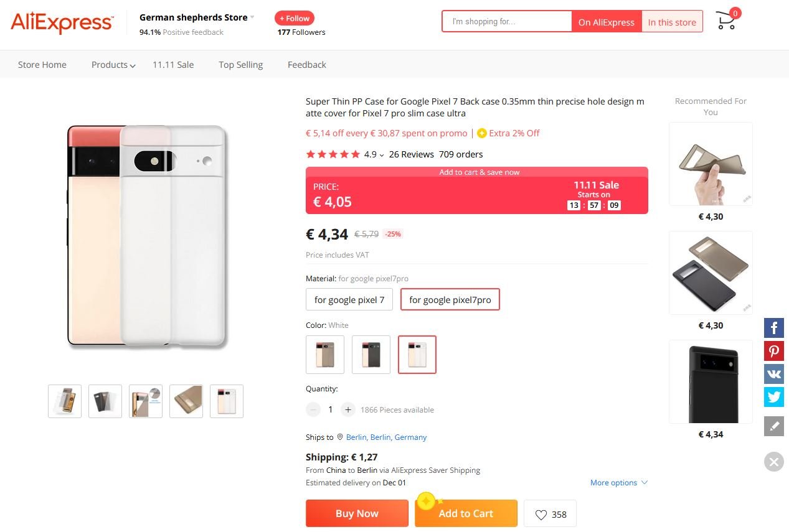Increase quantity with plus button
The height and width of the screenshot is (532, 789).
click(348, 409)
